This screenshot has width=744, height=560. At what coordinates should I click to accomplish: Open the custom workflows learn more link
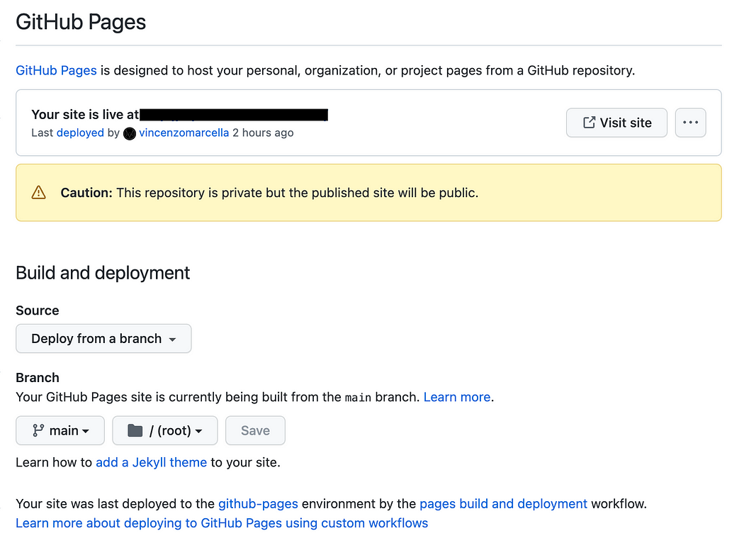coord(222,523)
